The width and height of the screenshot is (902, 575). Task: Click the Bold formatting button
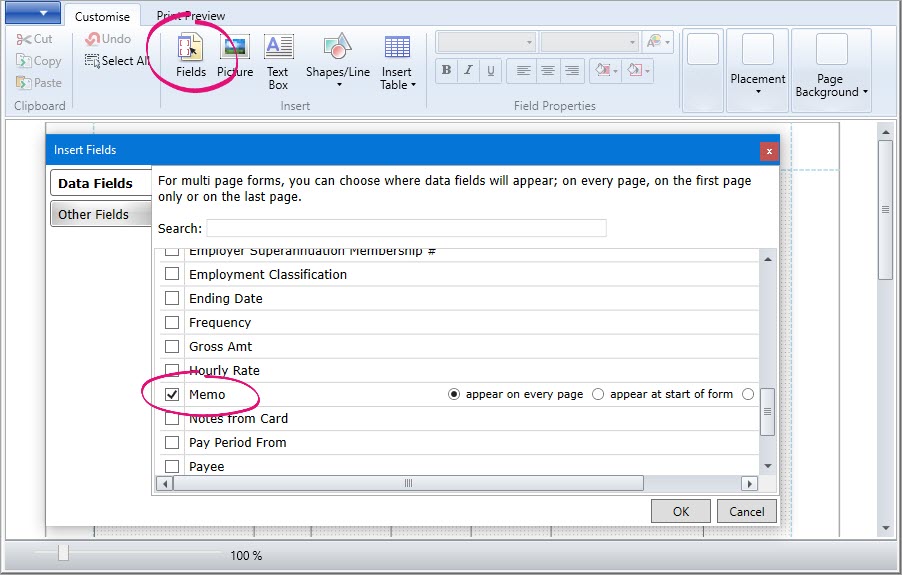coord(446,70)
